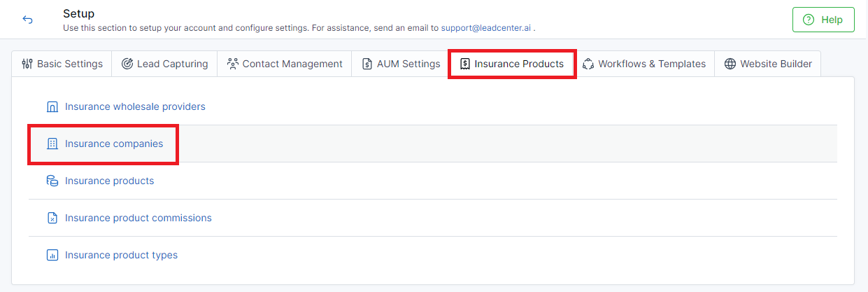Viewport: 868px width, 292px height.
Task: Click the Insurance products coins icon
Action: click(52, 181)
